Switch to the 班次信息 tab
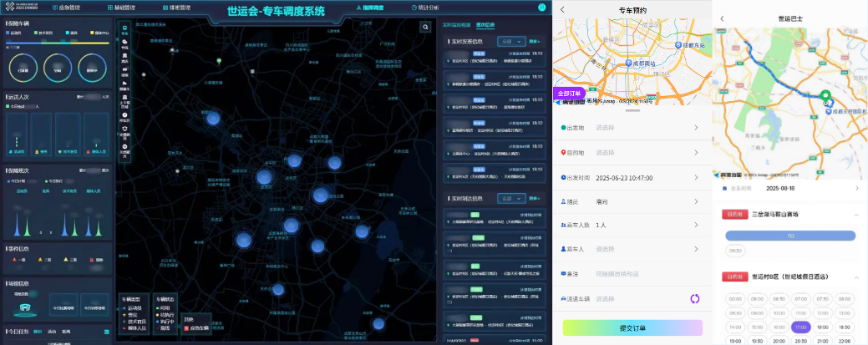Image resolution: width=868 pixels, height=345 pixels. (x=486, y=25)
